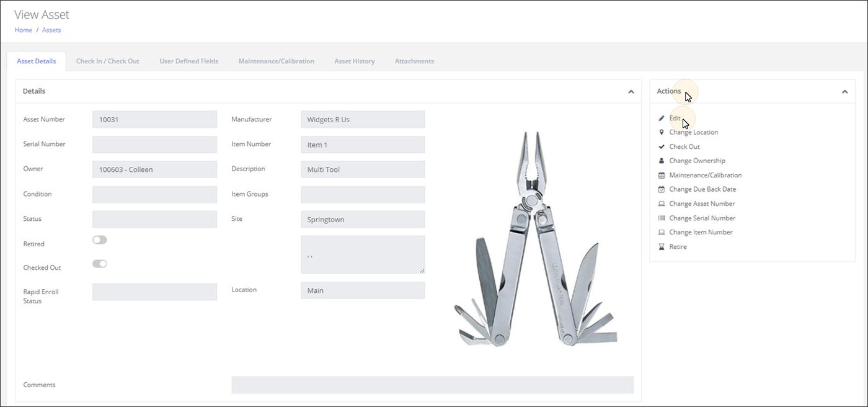Collapse the Details panel
This screenshot has height=407, width=868.
tap(631, 91)
